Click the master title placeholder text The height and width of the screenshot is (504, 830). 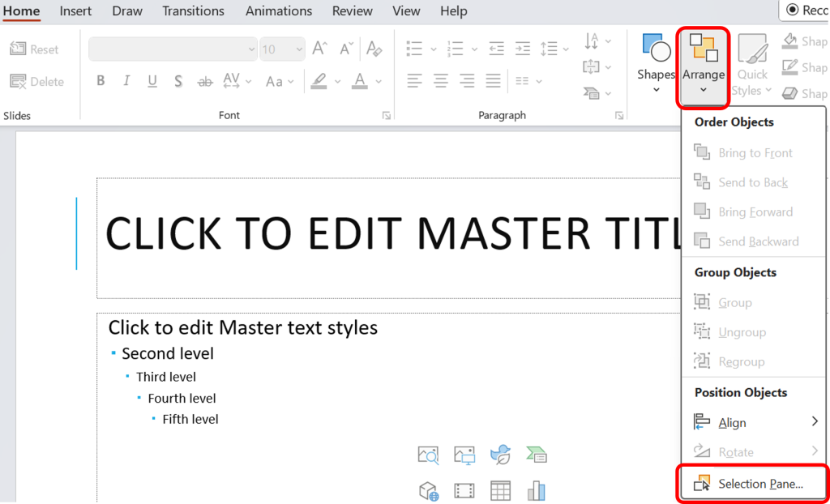(365, 233)
